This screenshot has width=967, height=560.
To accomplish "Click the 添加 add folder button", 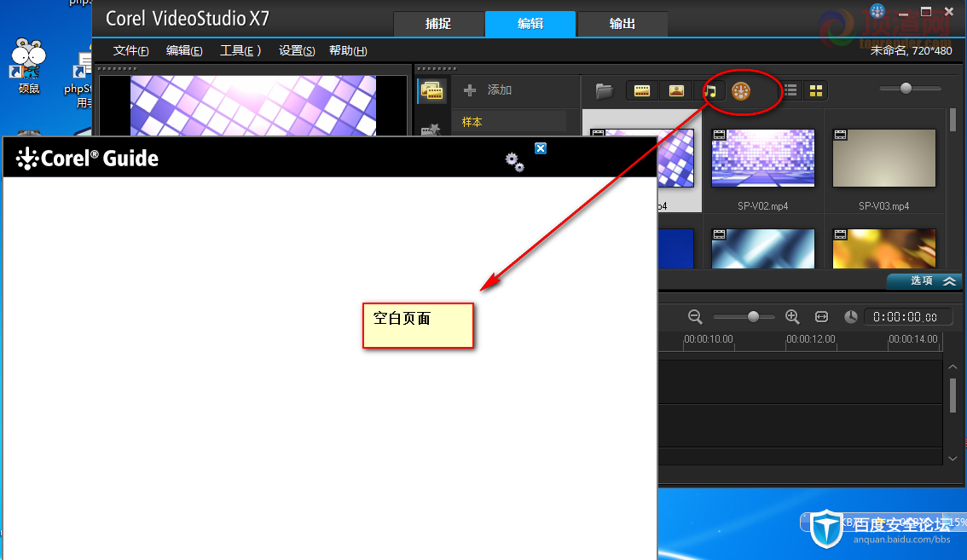I will tap(487, 90).
